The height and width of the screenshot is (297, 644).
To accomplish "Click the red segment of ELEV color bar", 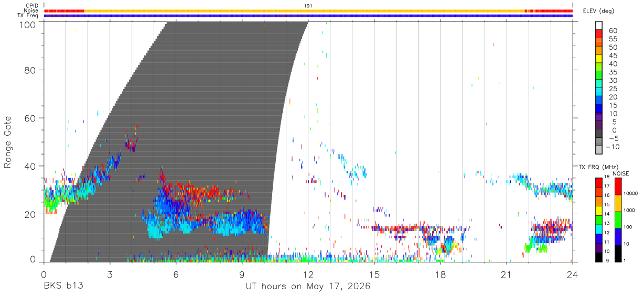I will (x=599, y=34).
